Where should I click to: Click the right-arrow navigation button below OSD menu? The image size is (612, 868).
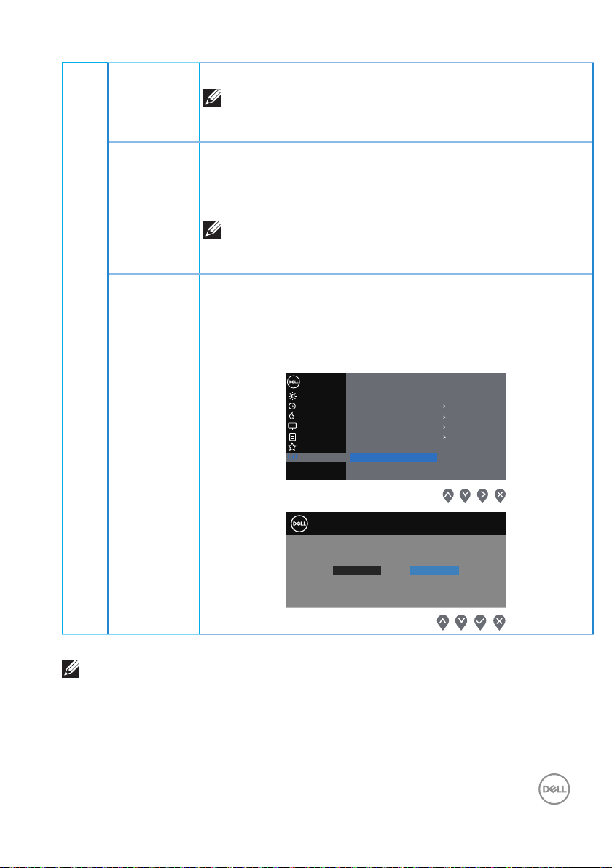click(482, 495)
